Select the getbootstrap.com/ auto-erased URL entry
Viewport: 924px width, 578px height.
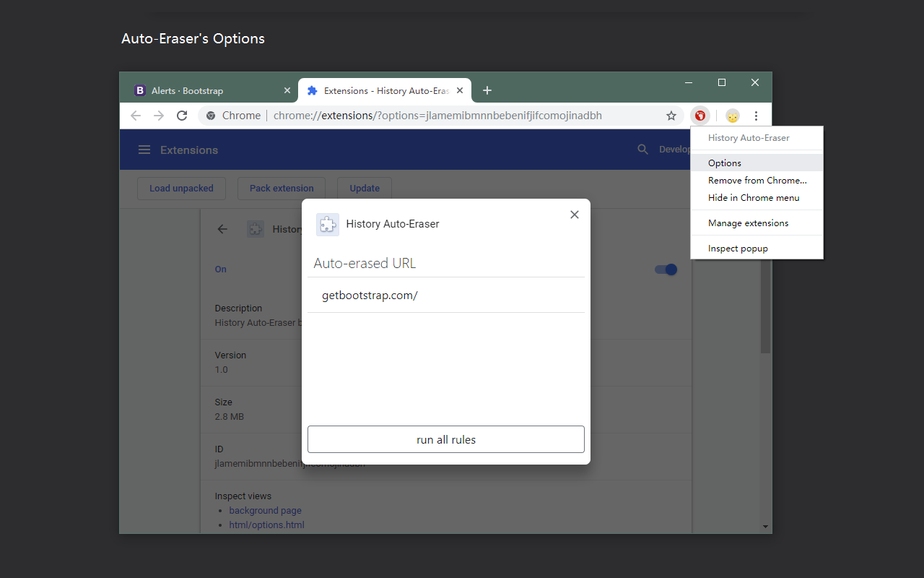[x=446, y=295]
